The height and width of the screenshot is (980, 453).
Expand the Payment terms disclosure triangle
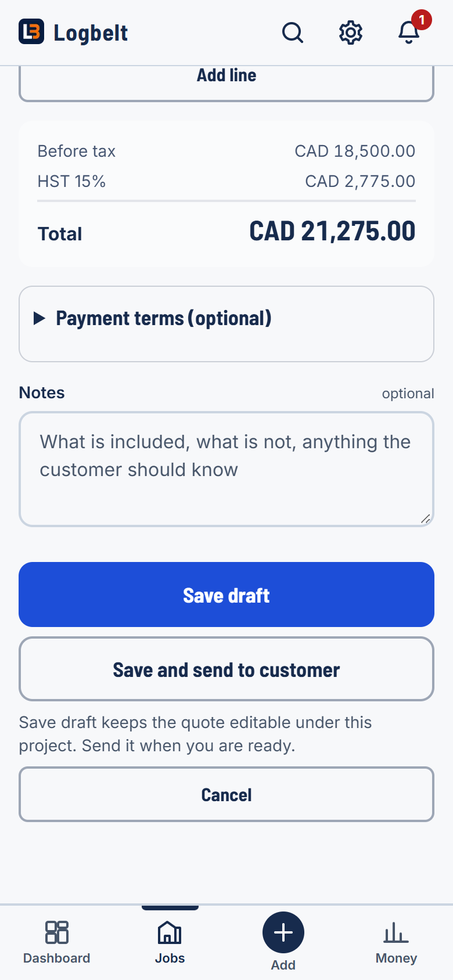(39, 318)
